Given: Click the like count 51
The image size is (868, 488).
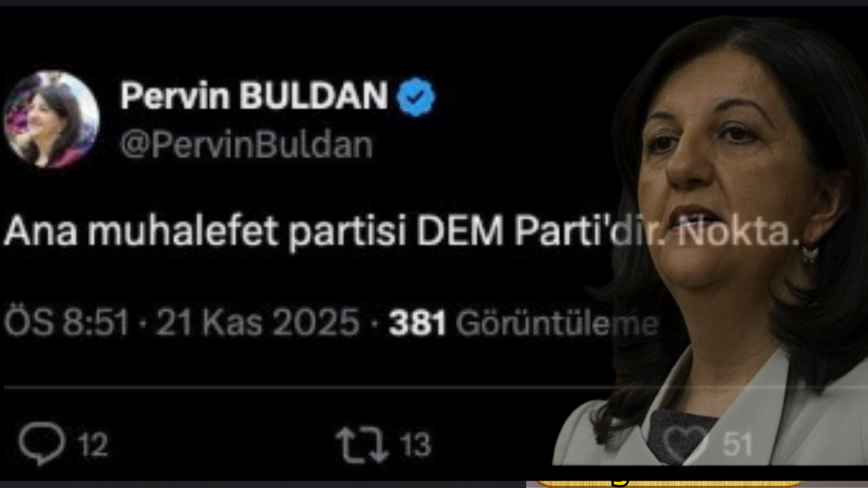Looking at the screenshot, I should [x=738, y=445].
